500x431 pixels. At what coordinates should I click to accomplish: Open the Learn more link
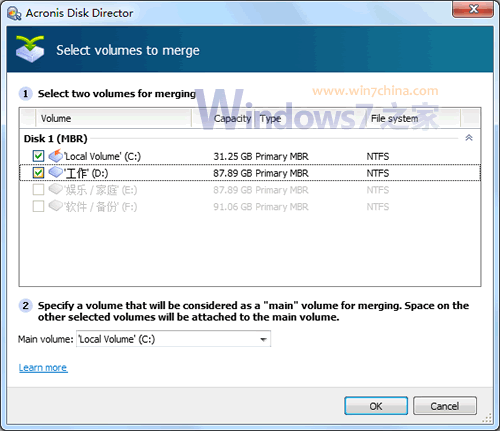[43, 368]
